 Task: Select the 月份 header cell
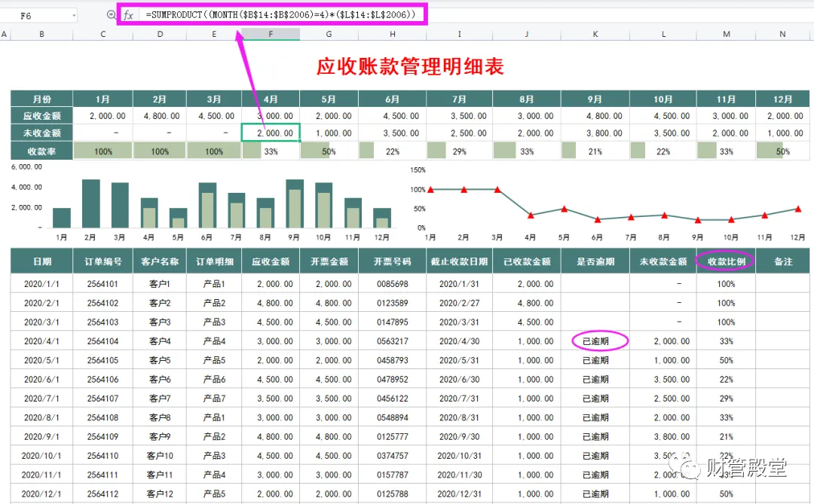(41, 99)
